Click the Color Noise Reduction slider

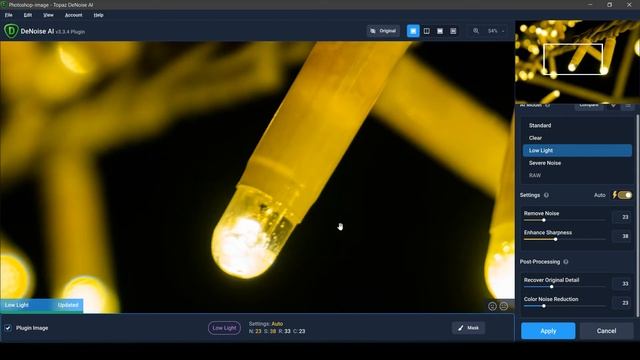565,306
